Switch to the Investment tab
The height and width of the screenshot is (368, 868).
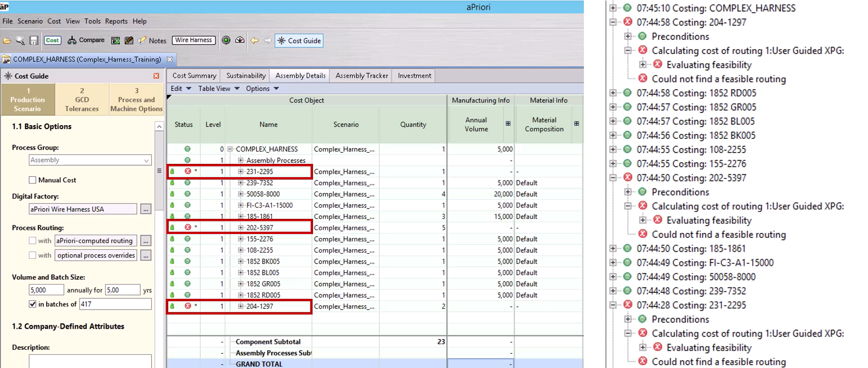point(415,76)
